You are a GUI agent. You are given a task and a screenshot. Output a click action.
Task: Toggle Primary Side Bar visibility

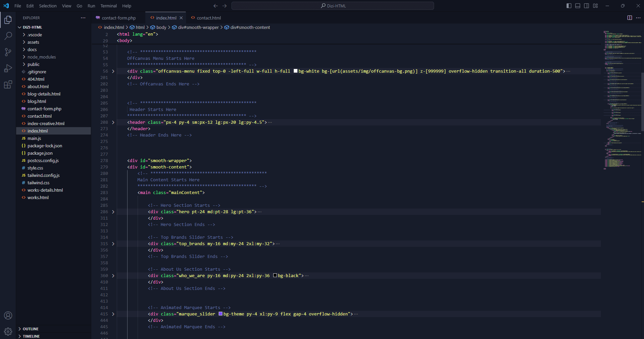569,6
